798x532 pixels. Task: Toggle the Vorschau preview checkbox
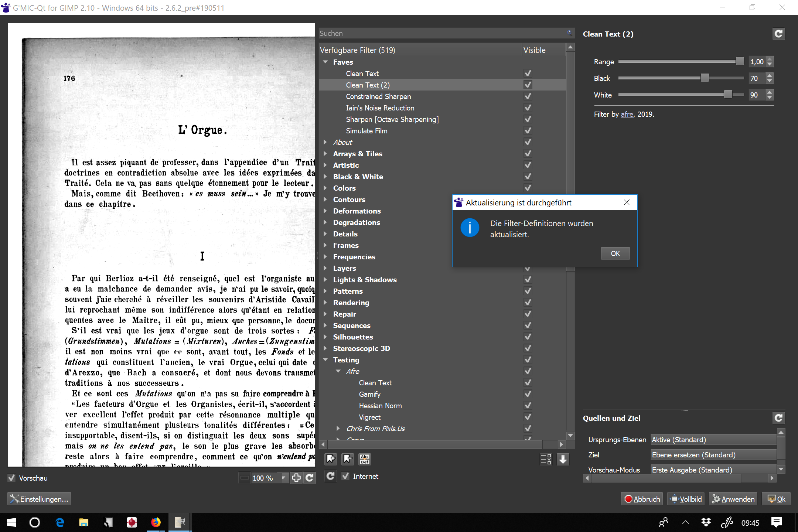12,478
